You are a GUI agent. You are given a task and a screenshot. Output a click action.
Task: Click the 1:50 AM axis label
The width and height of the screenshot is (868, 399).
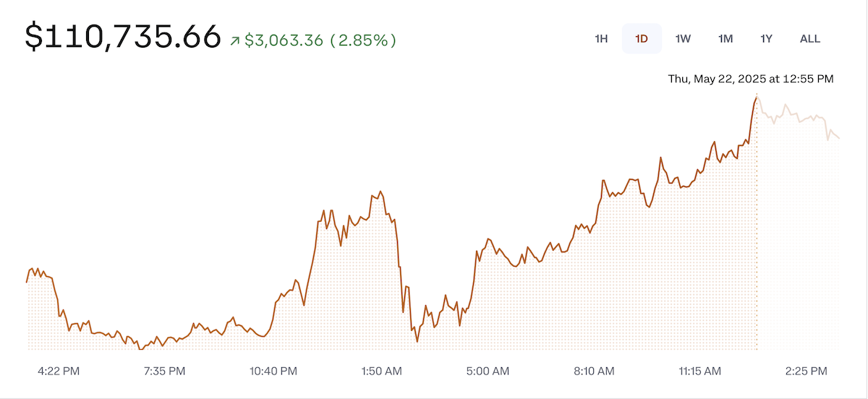(x=380, y=372)
